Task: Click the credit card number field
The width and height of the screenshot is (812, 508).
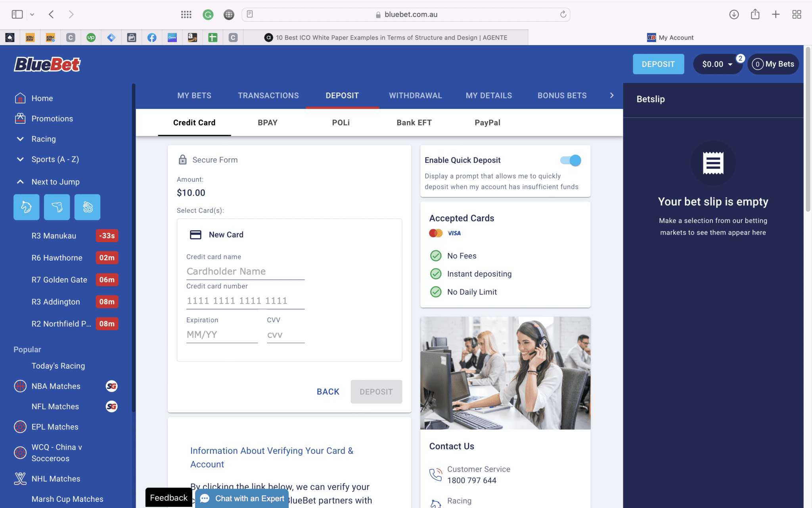Action: [245, 301]
